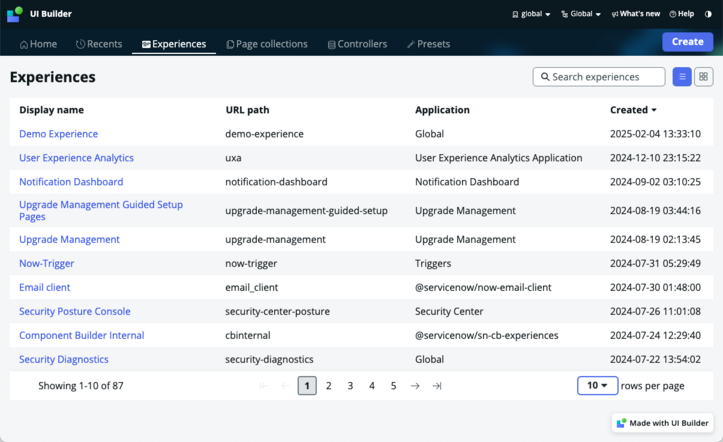The width and height of the screenshot is (723, 442).
Task: Select the Experiences tab
Action: (174, 44)
